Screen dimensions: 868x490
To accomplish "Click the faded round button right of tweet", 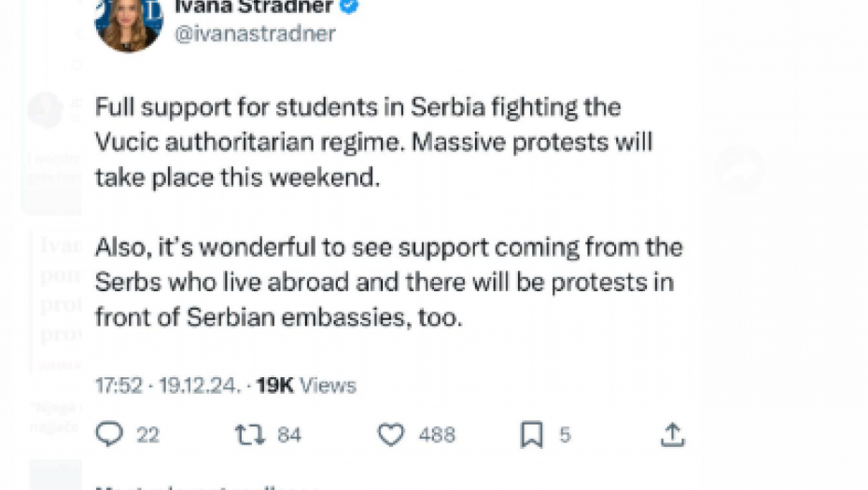I will coord(739,171).
